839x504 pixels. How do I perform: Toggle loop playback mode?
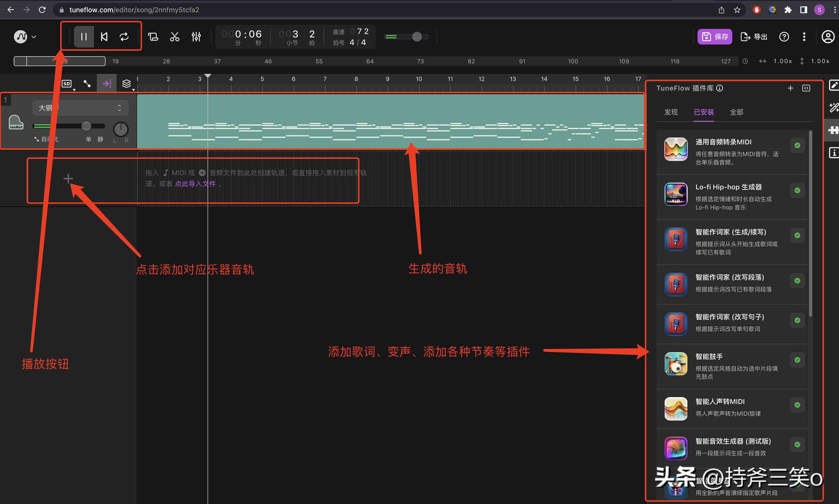(x=124, y=36)
